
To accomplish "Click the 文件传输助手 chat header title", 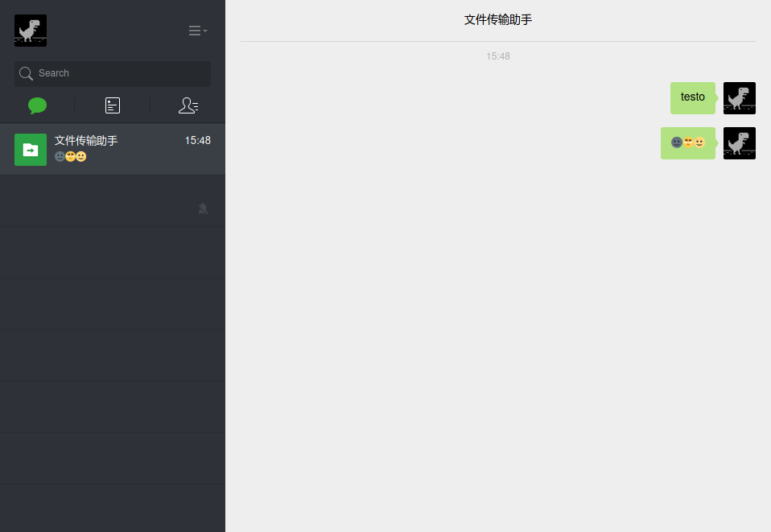I will coord(497,19).
